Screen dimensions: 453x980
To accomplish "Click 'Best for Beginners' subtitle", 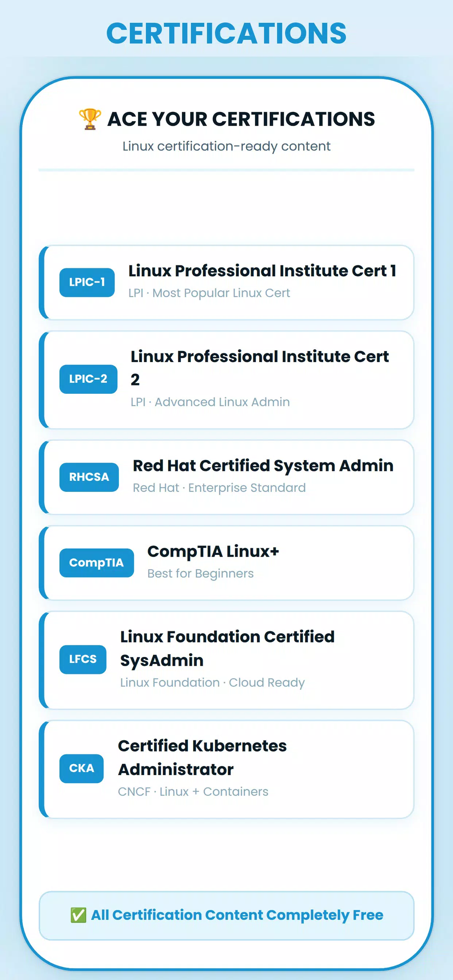I will click(x=201, y=574).
